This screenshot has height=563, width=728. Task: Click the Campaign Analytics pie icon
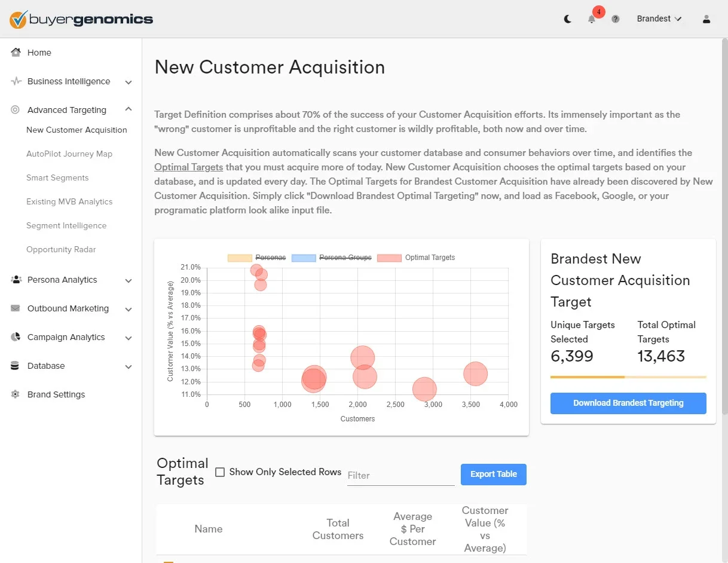click(16, 337)
